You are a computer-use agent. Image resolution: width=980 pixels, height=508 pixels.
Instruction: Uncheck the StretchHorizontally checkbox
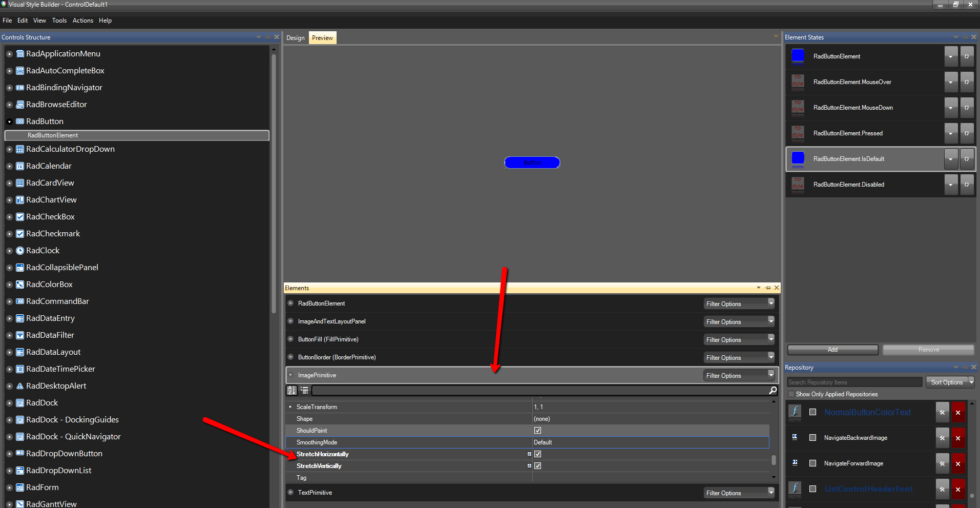pos(537,454)
